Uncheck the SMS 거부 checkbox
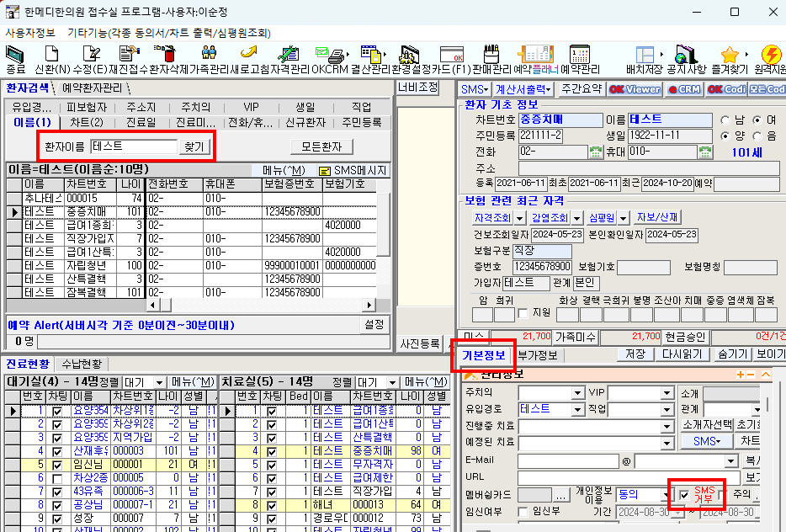Image resolution: width=786 pixels, height=532 pixels. [x=684, y=495]
